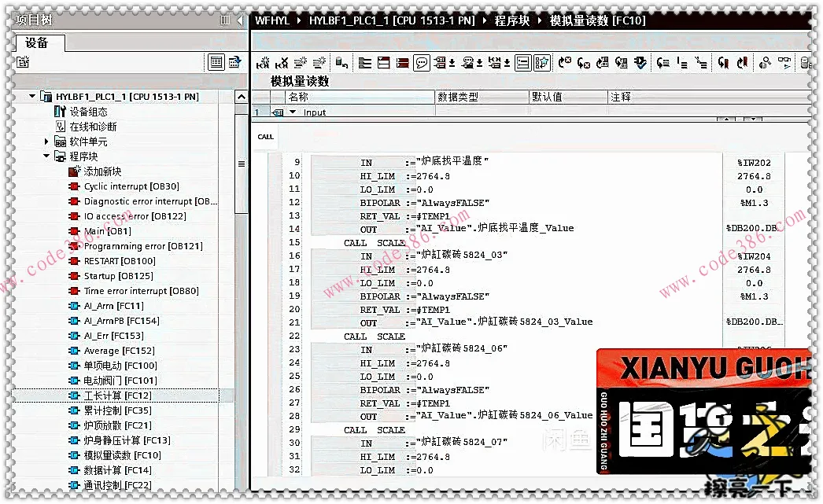Click the magnifier with circles toolbar icon

tap(766, 63)
